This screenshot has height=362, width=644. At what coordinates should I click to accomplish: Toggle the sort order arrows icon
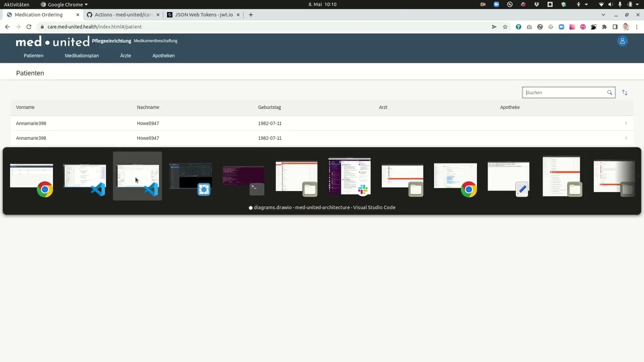point(624,93)
